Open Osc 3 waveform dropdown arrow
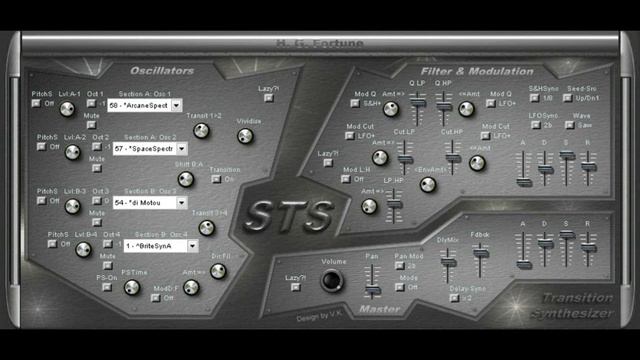This screenshot has width=640, height=360. tap(182, 203)
